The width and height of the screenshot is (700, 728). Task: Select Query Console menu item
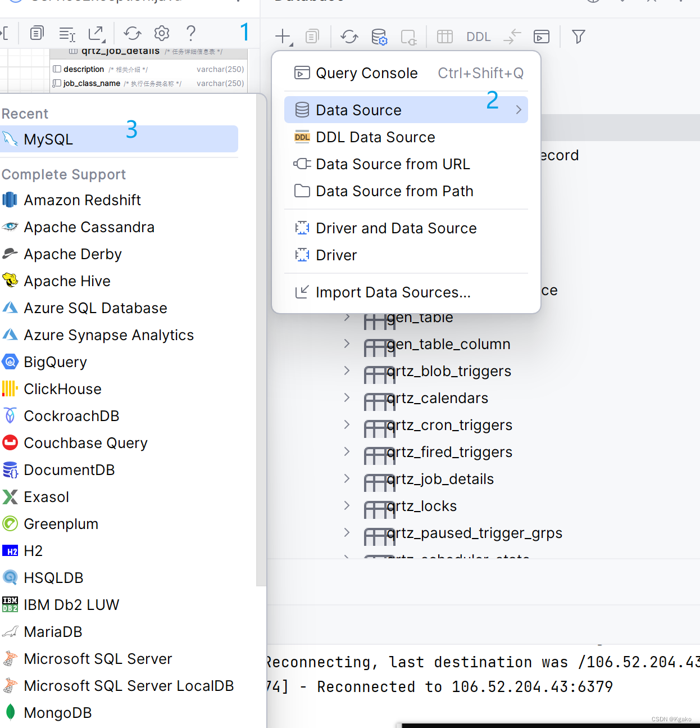click(x=406, y=73)
